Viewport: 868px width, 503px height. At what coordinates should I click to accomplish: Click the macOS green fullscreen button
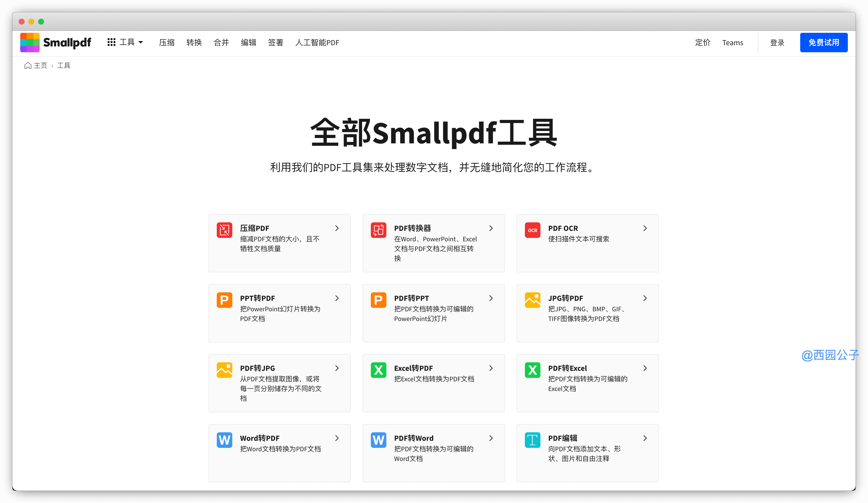(41, 21)
